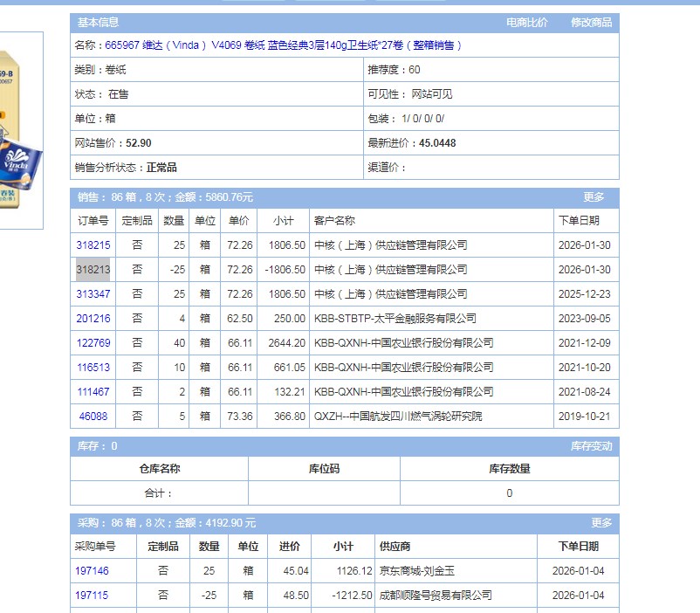The height and width of the screenshot is (613, 700).
Task: Show 更多 records in the 采购 section
Action: click(601, 523)
